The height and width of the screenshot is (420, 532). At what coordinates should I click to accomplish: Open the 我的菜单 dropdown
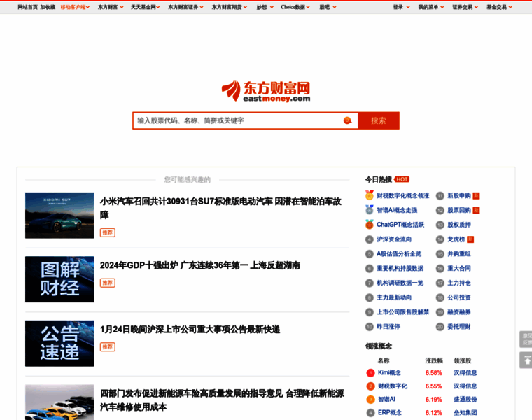pos(431,7)
